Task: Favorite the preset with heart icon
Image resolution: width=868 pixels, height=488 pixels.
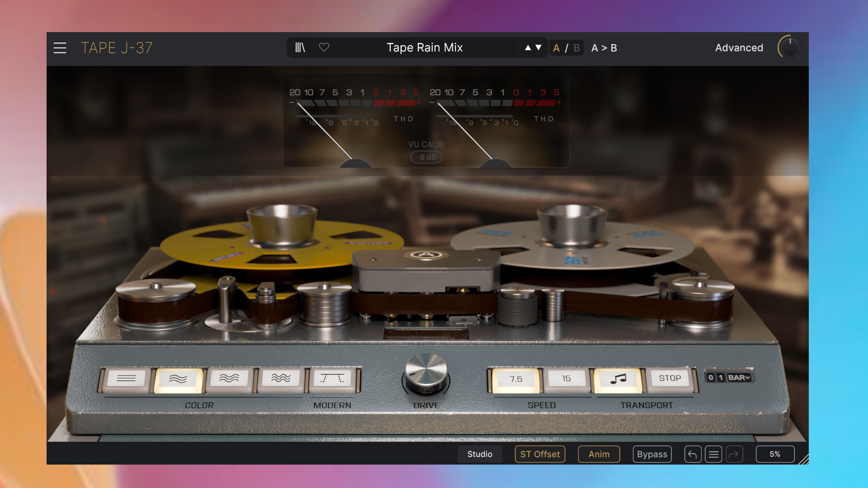Action: pyautogui.click(x=324, y=47)
